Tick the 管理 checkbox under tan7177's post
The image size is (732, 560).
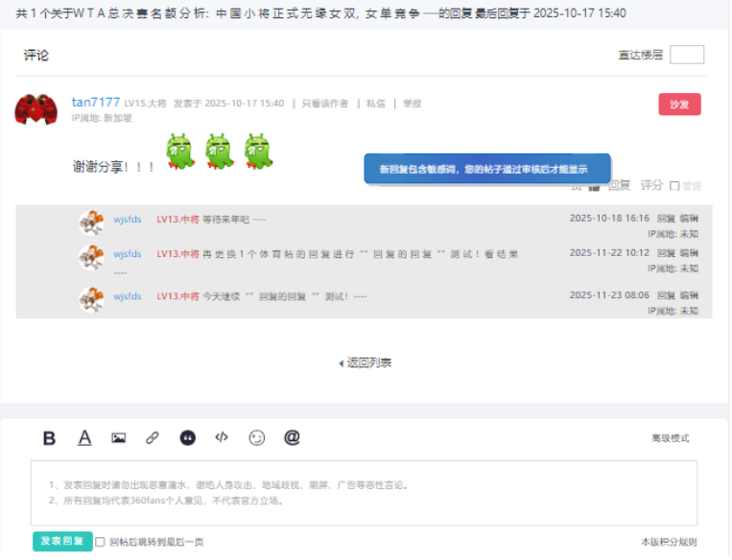tap(674, 186)
